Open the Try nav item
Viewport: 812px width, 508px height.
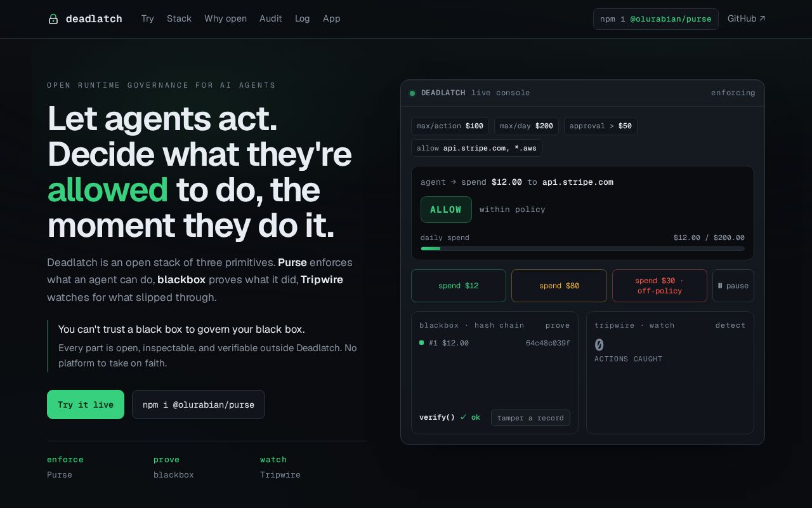pos(148,19)
